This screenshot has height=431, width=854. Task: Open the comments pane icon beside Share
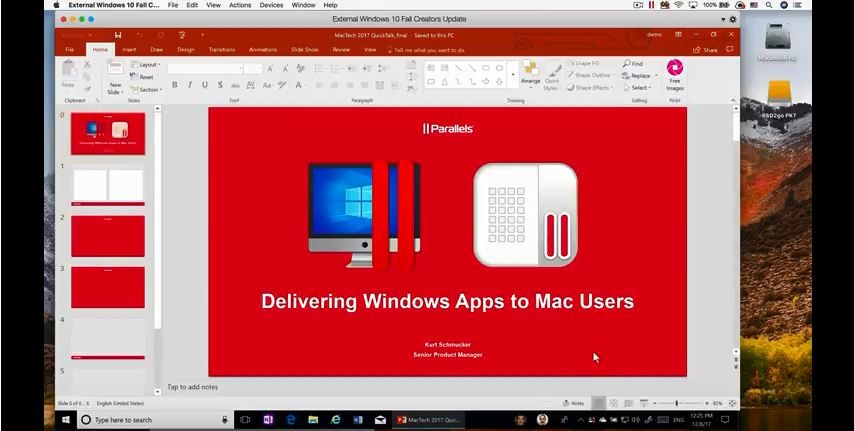(x=730, y=50)
